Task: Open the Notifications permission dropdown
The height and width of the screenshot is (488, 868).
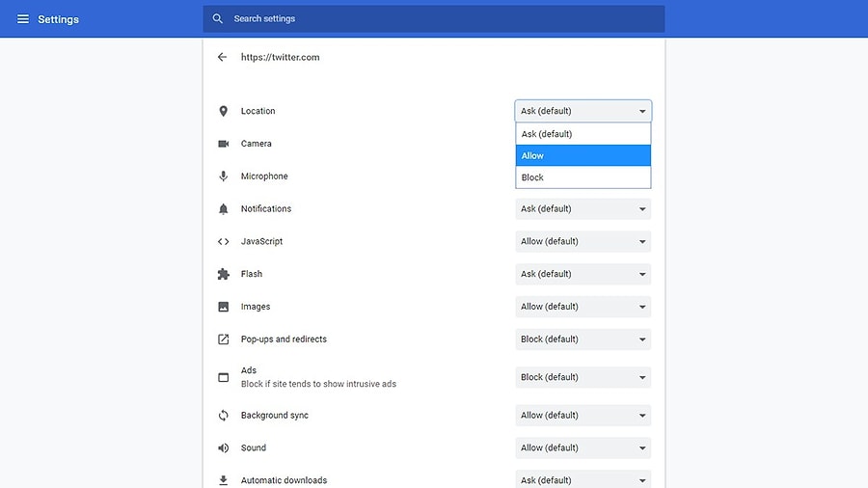Action: tap(583, 208)
